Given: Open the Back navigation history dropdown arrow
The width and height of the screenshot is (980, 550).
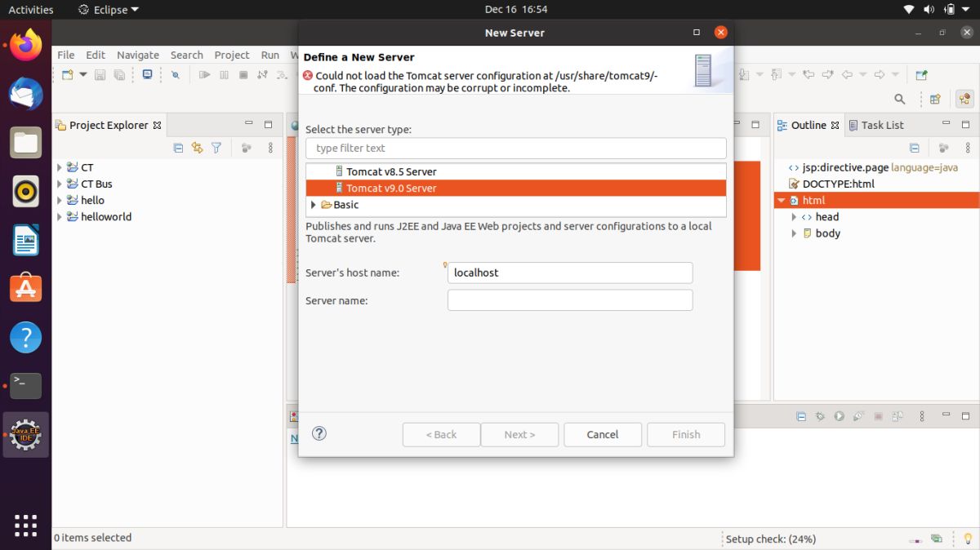Looking at the screenshot, I should 862,75.
